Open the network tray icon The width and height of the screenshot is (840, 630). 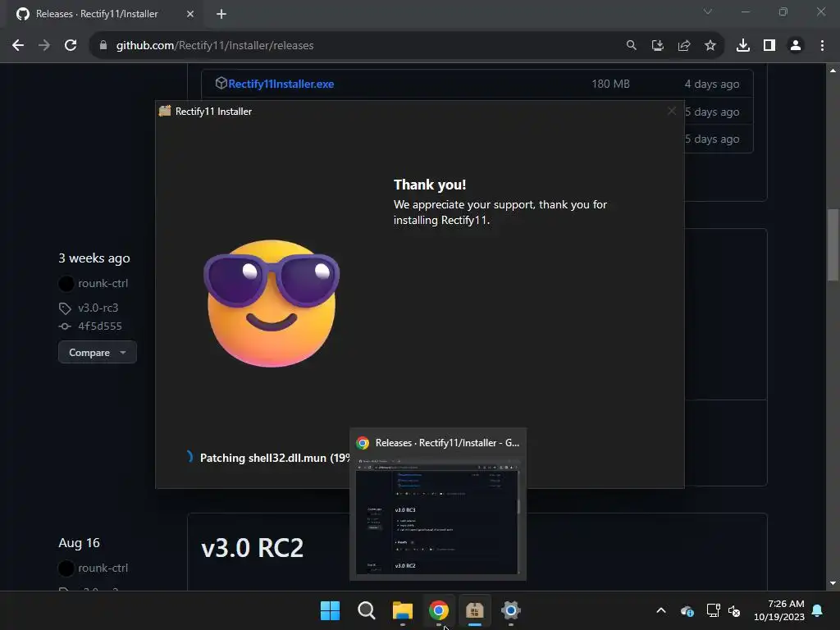pos(713,610)
